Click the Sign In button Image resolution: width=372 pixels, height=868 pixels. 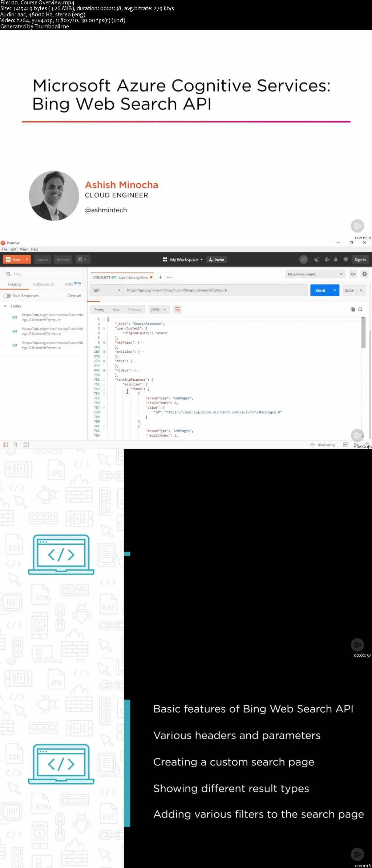pos(360,259)
